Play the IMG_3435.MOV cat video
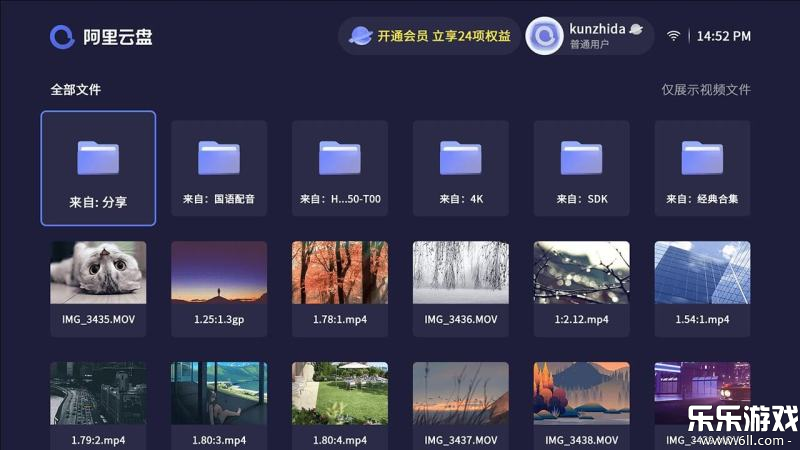The image size is (800, 450). point(98,272)
